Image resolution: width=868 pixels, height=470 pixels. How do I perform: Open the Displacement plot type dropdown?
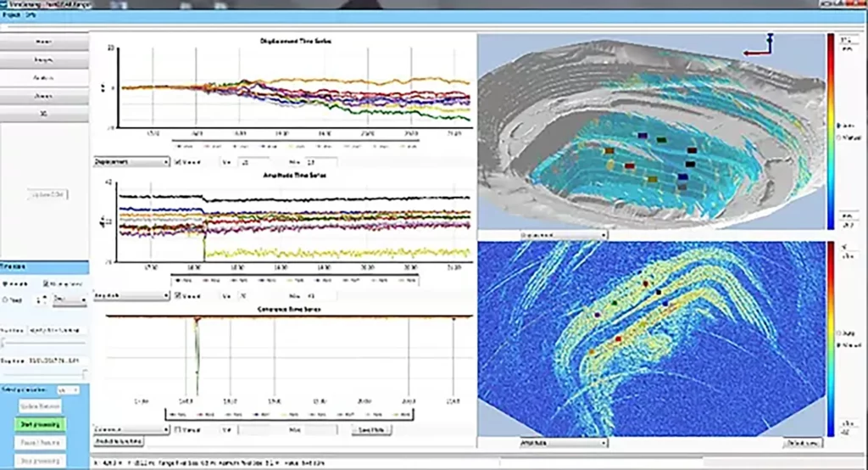(131, 162)
